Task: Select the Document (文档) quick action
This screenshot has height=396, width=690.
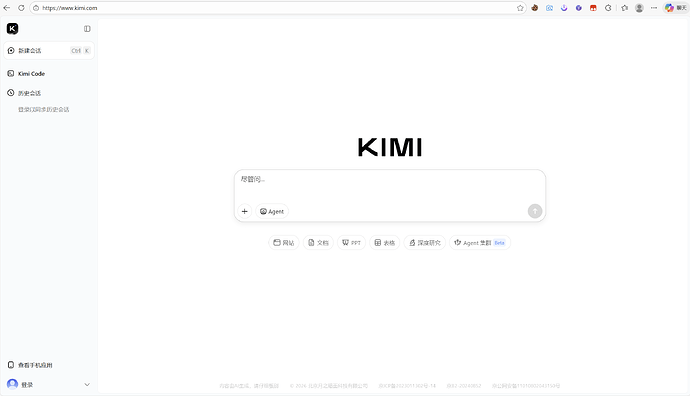Action: pyautogui.click(x=318, y=242)
